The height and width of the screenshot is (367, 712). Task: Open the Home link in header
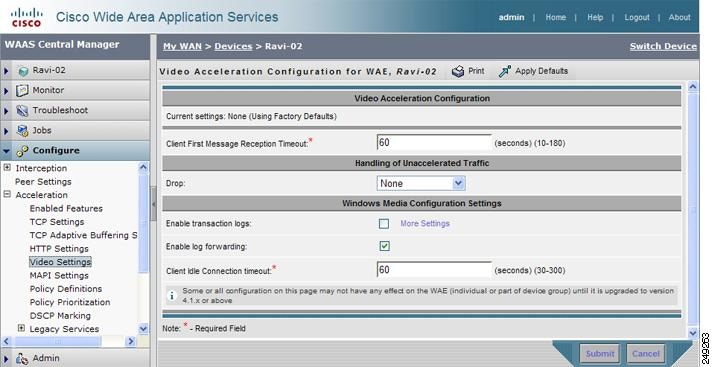(555, 17)
